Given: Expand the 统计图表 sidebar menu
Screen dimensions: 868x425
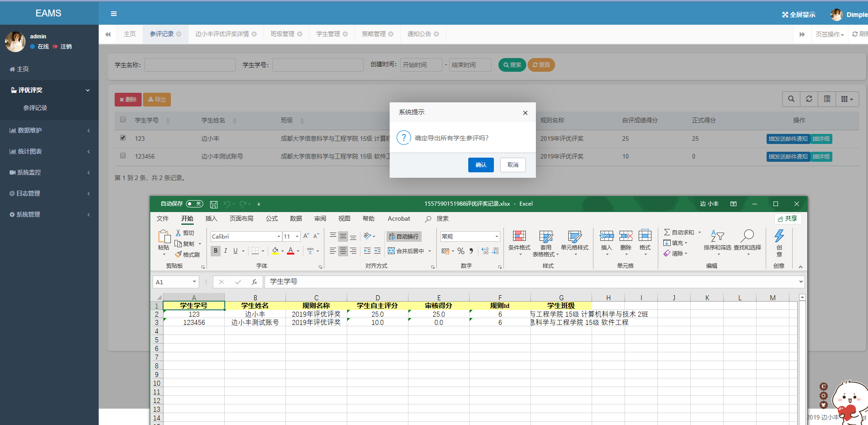Looking at the screenshot, I should coord(49,151).
